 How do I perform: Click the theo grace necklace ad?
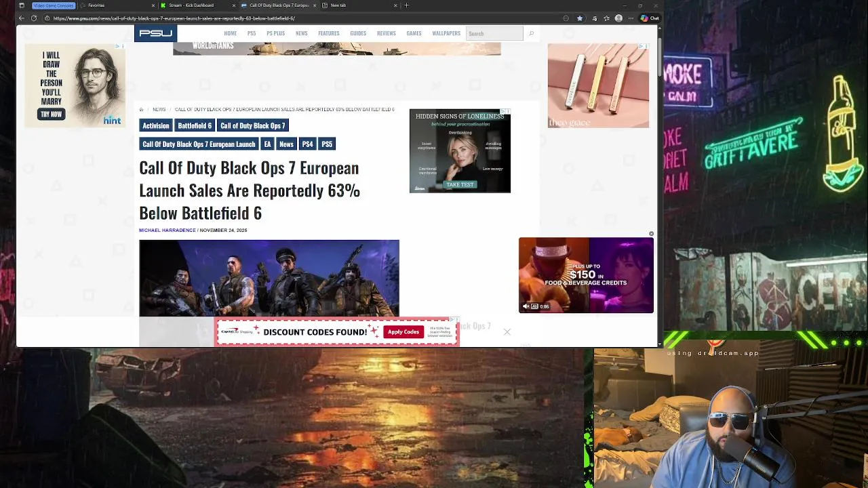598,85
